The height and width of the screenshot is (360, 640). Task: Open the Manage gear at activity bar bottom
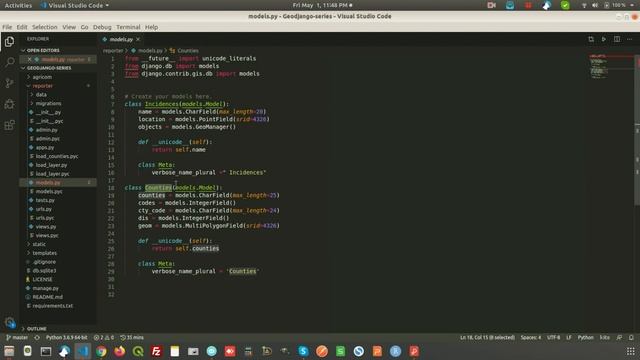coord(10,322)
